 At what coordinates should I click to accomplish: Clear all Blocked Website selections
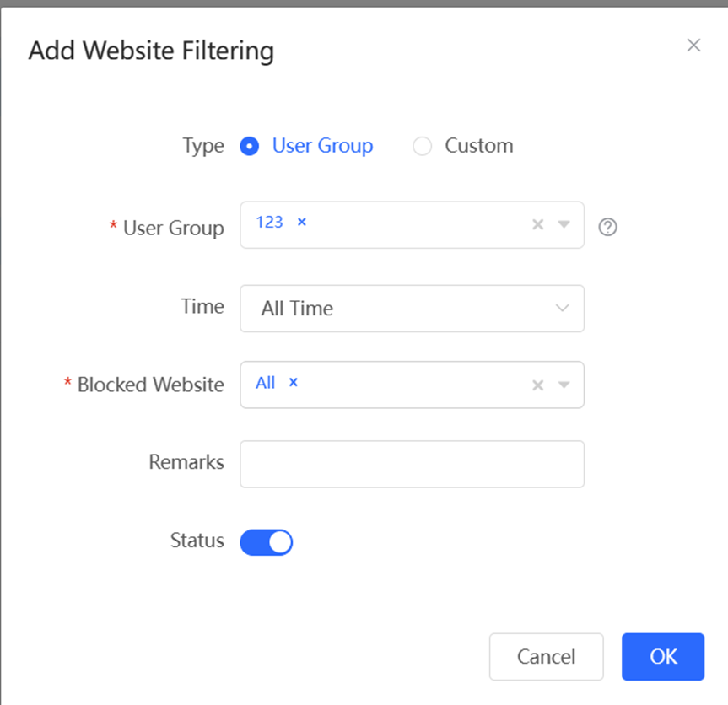[537, 385]
